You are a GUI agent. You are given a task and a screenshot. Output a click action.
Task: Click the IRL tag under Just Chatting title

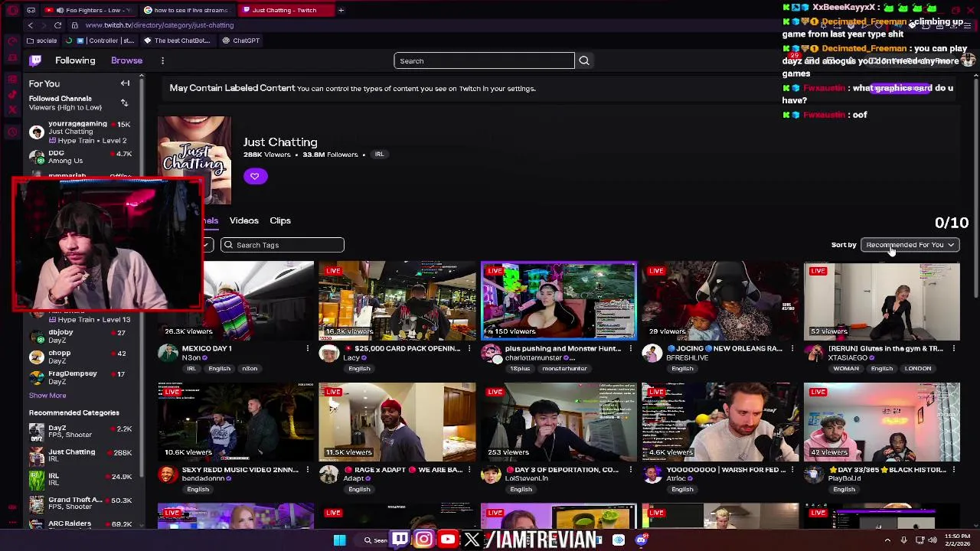379,155
